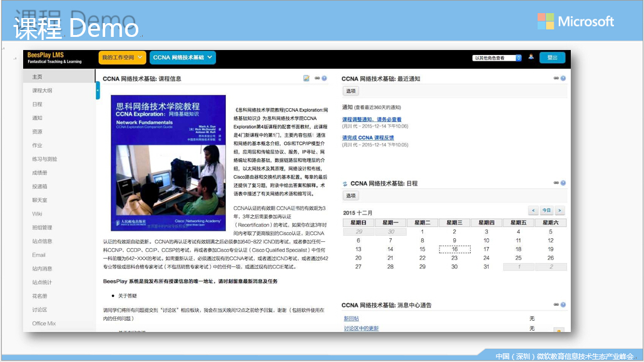Screen dimensions: 644x362
Task: Go to previous month in calendar
Action: [x=533, y=211]
